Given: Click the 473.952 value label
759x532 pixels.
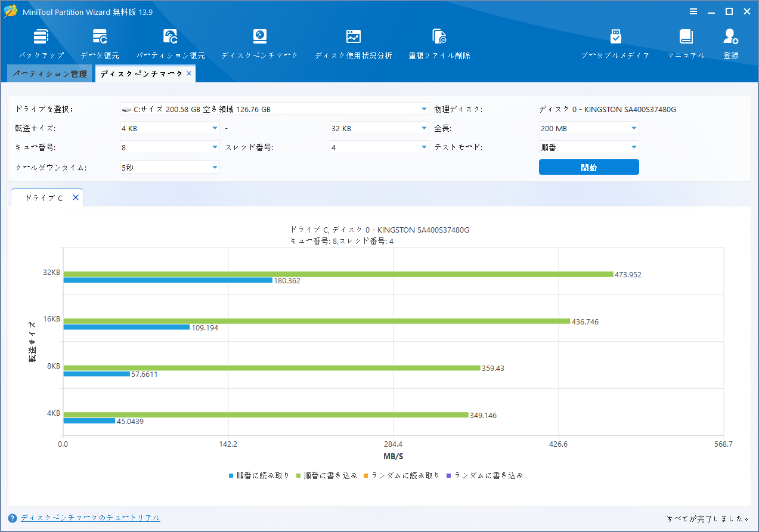Looking at the screenshot, I should pyautogui.click(x=628, y=275).
